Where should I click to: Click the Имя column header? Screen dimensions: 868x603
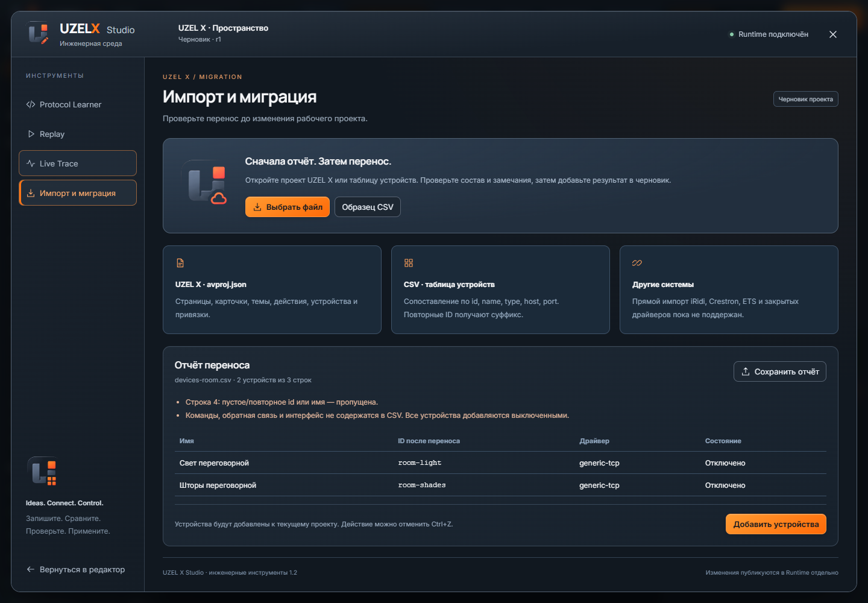[x=187, y=441]
